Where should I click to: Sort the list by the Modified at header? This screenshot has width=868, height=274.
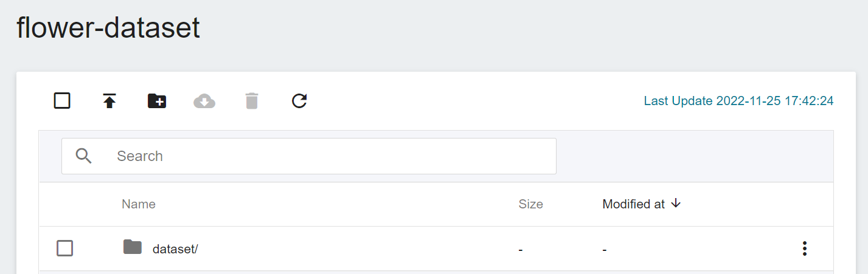[x=633, y=204]
